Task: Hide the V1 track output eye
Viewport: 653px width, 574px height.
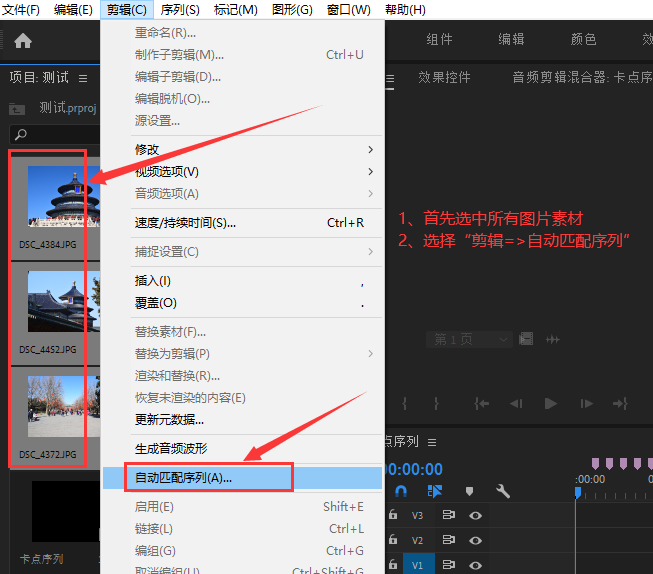Action: point(476,566)
